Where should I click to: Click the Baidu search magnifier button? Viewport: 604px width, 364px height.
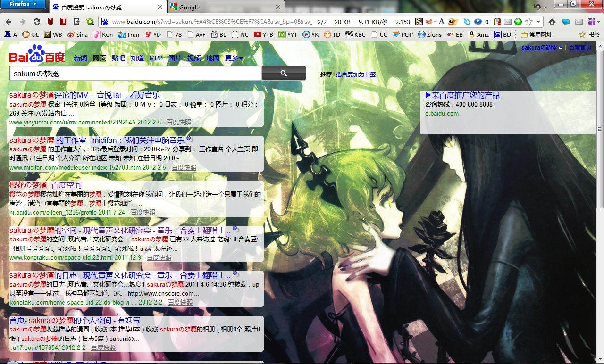click(284, 73)
